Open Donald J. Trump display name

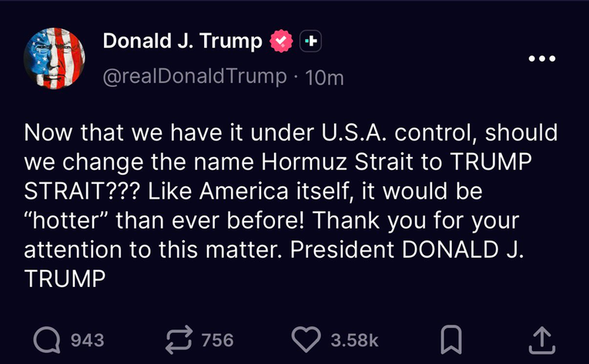tap(182, 41)
